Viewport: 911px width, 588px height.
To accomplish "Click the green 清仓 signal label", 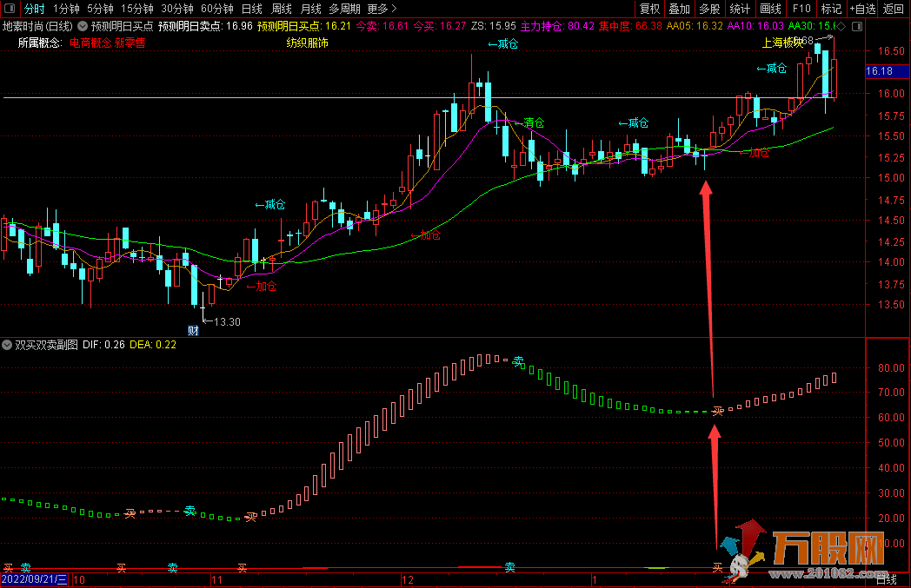I will point(534,123).
